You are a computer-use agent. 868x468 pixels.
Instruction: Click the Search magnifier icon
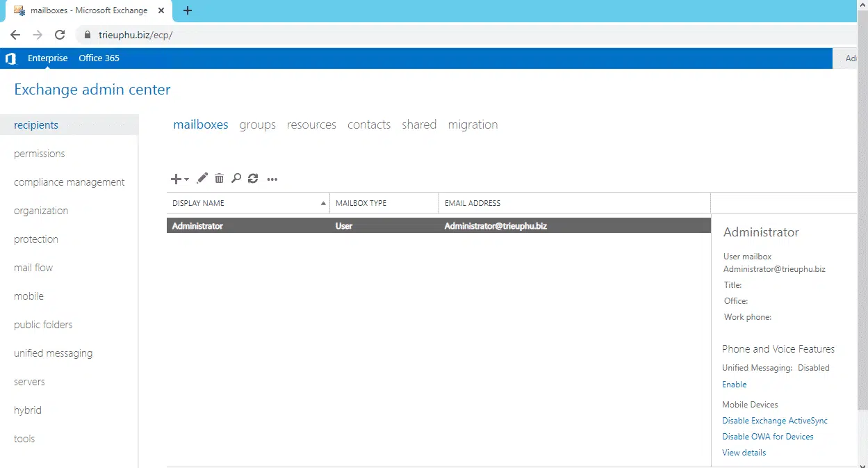(x=236, y=179)
